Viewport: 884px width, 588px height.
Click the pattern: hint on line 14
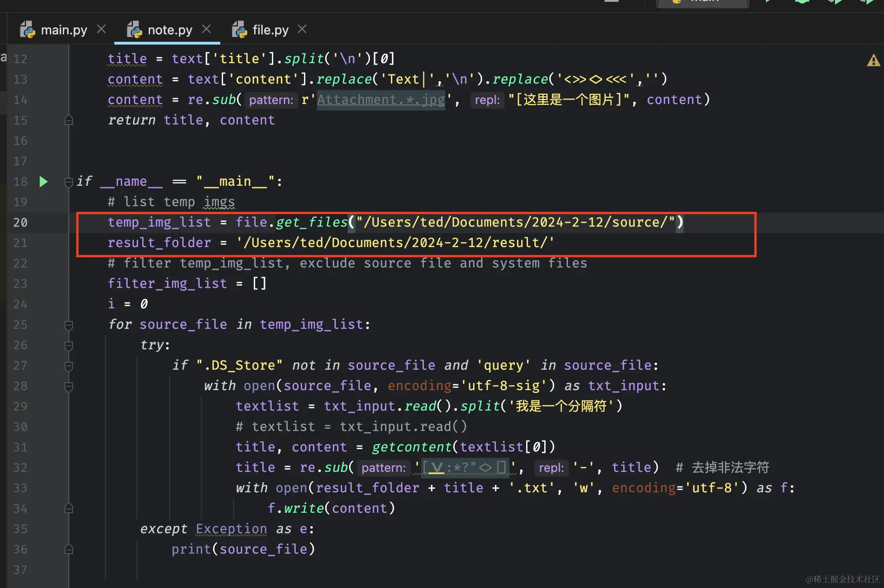tap(271, 100)
